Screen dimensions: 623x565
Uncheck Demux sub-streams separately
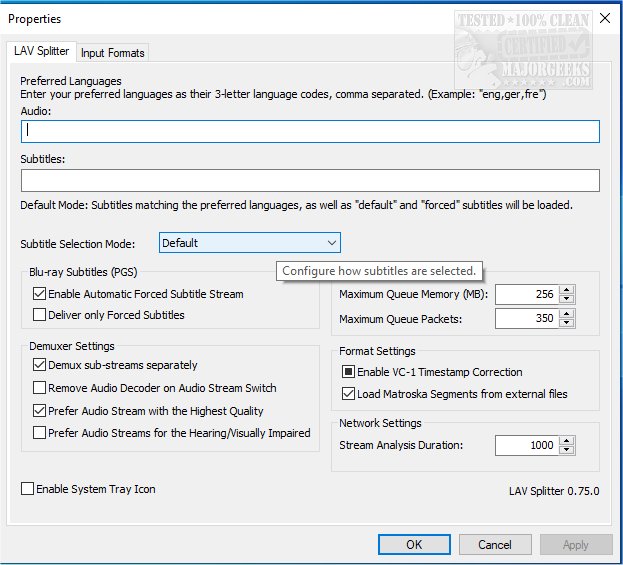pyautogui.click(x=40, y=366)
